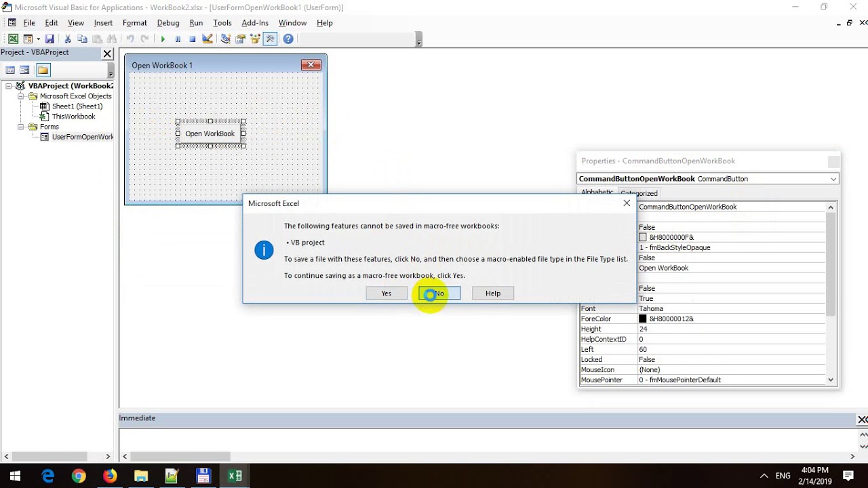Select Sheet1 (Sheet1) in project tree
This screenshot has width=868, height=488.
coord(77,106)
